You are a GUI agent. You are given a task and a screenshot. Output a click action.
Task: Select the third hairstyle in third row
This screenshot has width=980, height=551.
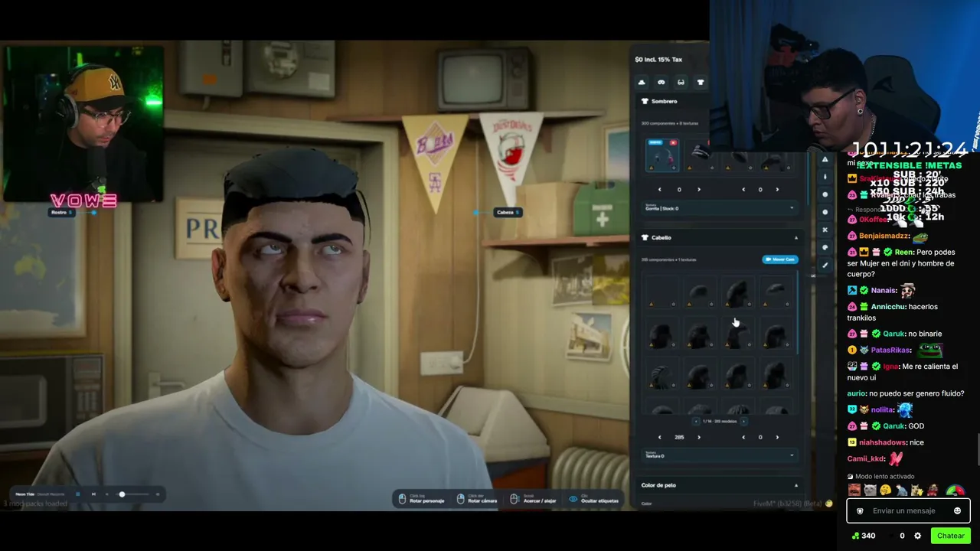[x=737, y=375]
